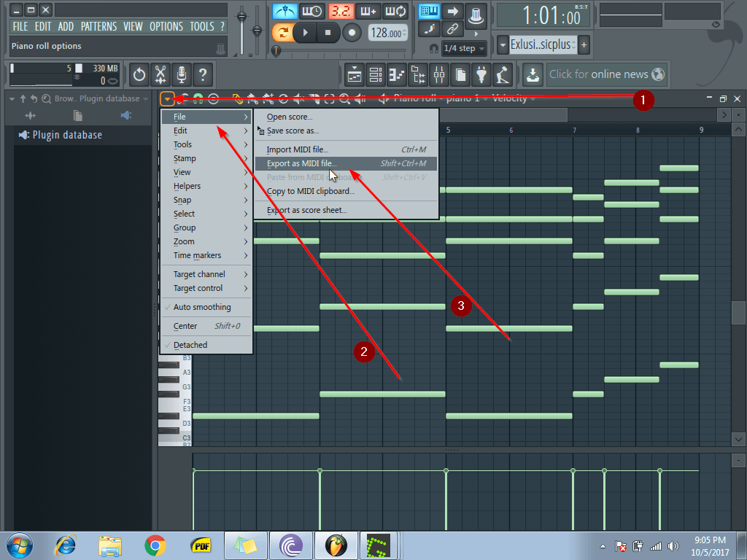Adjust the master volume slider
747x560 pixels.
(x=242, y=30)
